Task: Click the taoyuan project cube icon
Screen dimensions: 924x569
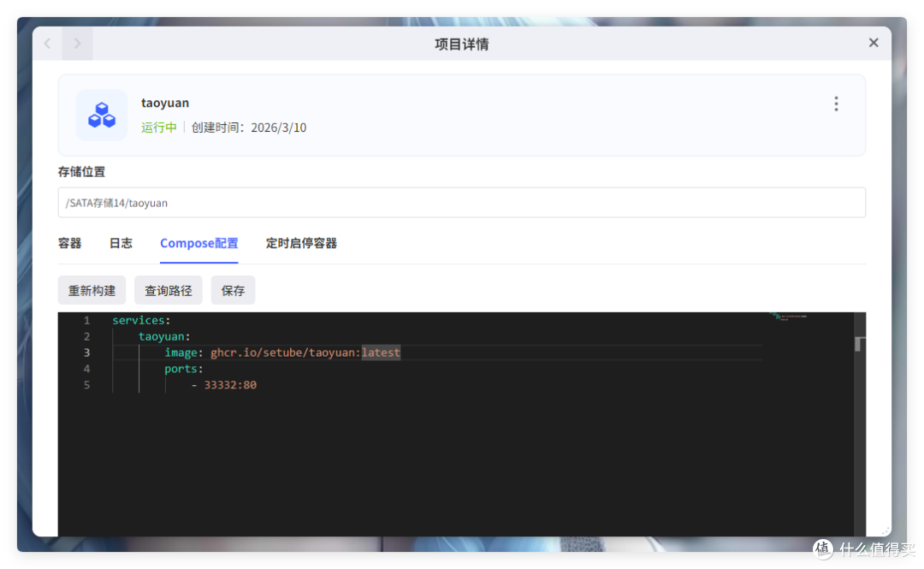Action: (101, 115)
